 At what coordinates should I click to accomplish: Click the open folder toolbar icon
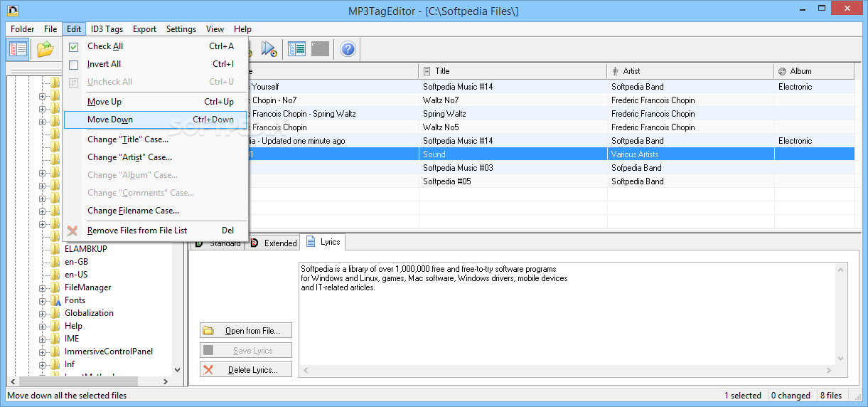tap(45, 49)
